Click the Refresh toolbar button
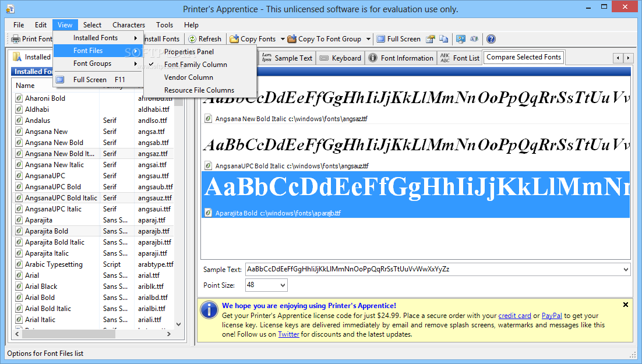This screenshot has width=642, height=364. pyautogui.click(x=204, y=39)
